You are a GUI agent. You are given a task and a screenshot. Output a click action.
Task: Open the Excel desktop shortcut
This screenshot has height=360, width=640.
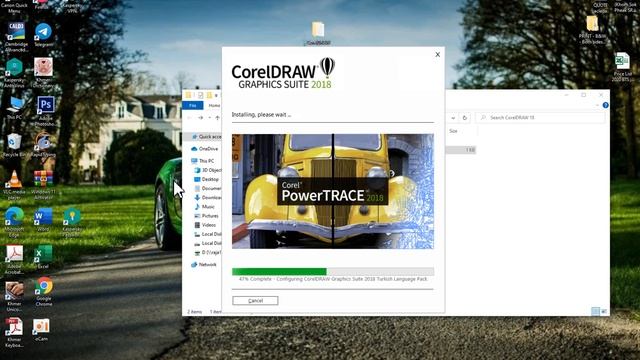tap(43, 257)
